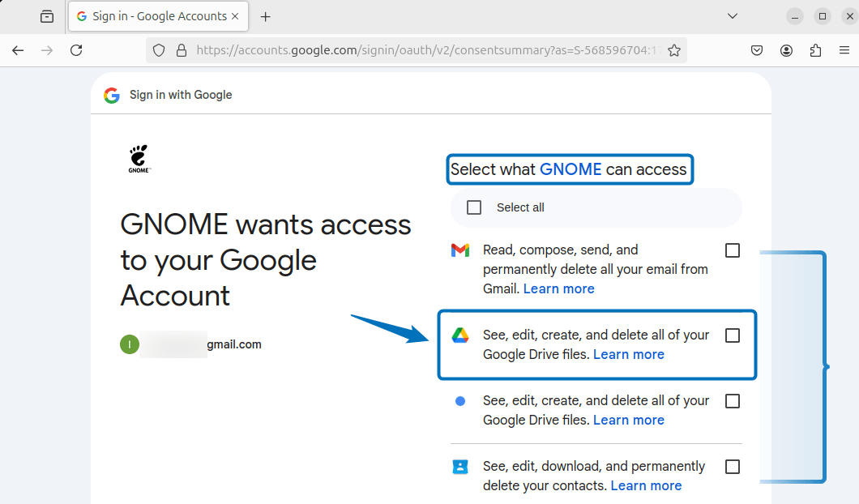The image size is (859, 504).
Task: Enable the Gmail access permission checkbox
Action: [x=733, y=250]
